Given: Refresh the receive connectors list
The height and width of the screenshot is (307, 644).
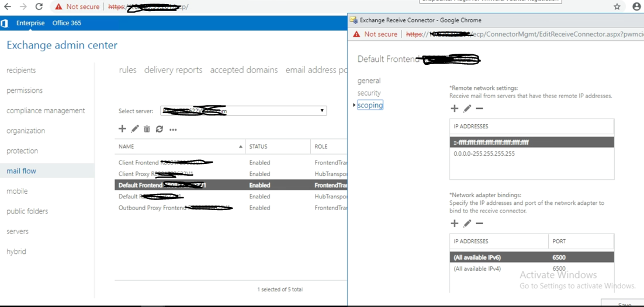Looking at the screenshot, I should 160,129.
